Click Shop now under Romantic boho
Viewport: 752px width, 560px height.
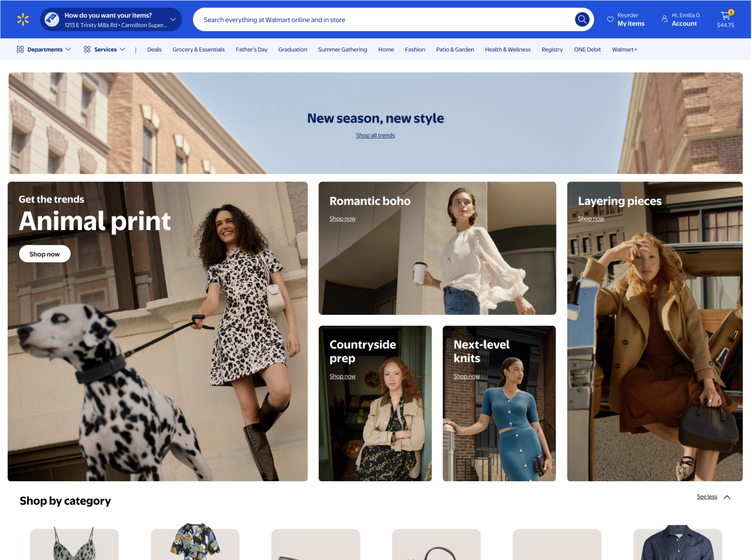point(343,219)
